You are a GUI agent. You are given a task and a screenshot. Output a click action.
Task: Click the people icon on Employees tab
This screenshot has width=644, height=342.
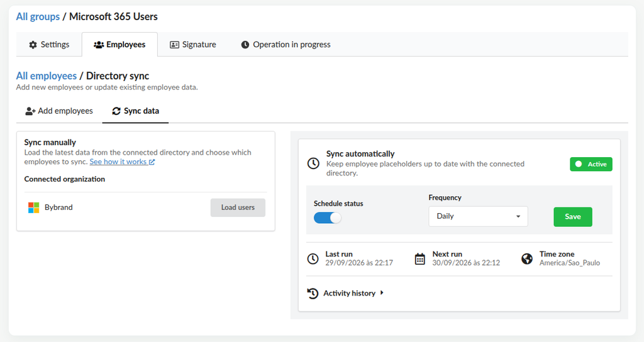point(99,45)
